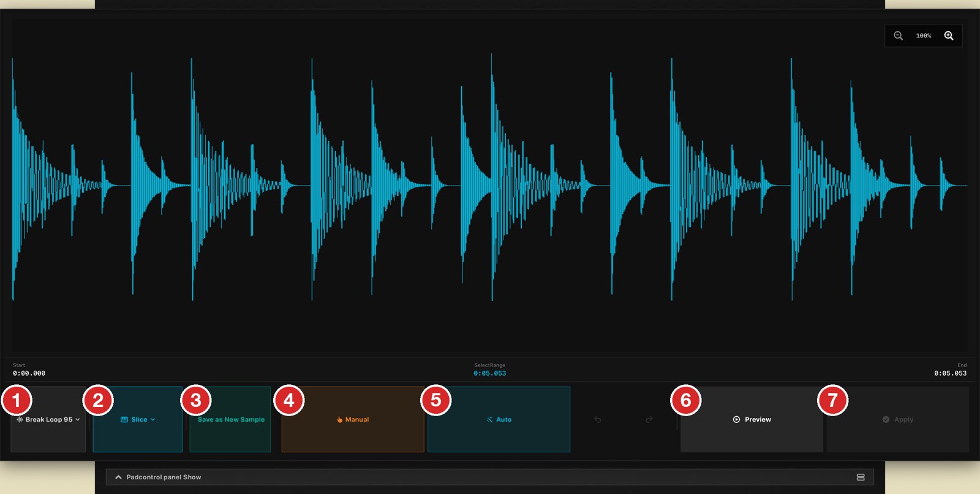Viewport: 980px width, 494px height.
Task: Click the undo arrow icon
Action: point(598,419)
